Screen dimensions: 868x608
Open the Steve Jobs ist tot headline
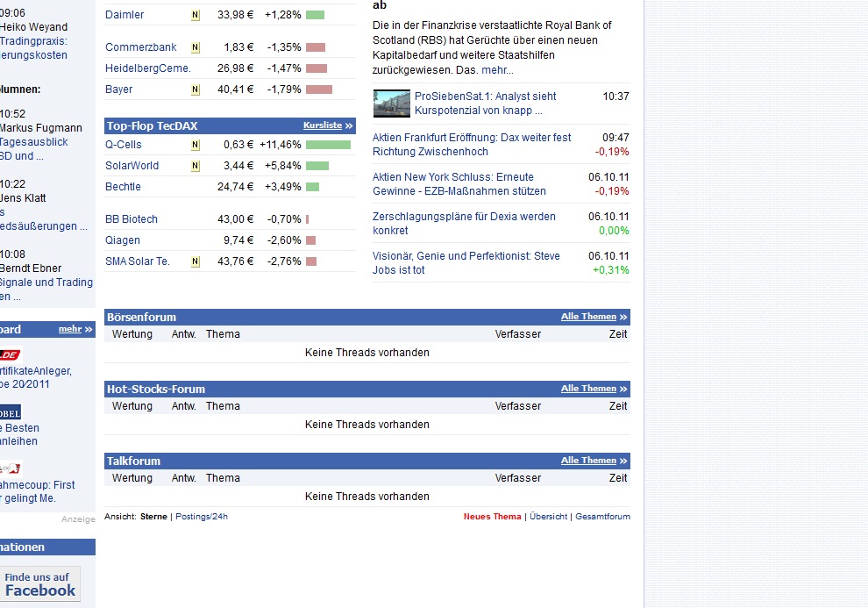point(466,263)
